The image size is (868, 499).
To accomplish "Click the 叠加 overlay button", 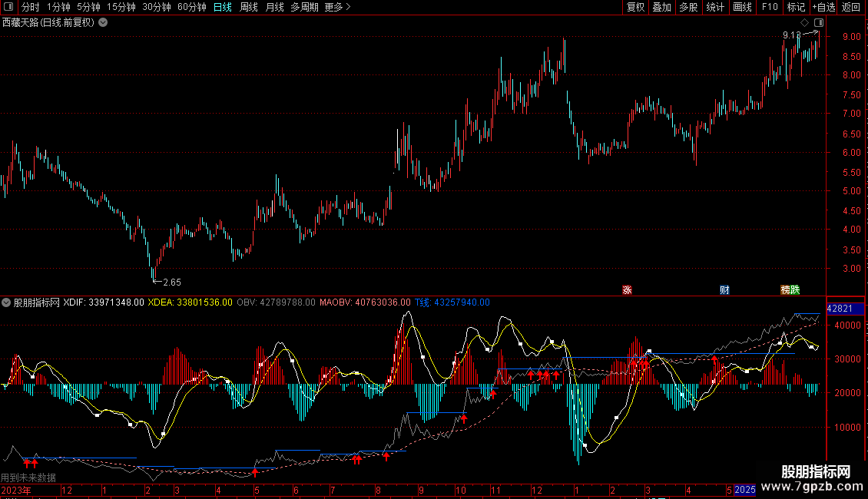I will (662, 7).
